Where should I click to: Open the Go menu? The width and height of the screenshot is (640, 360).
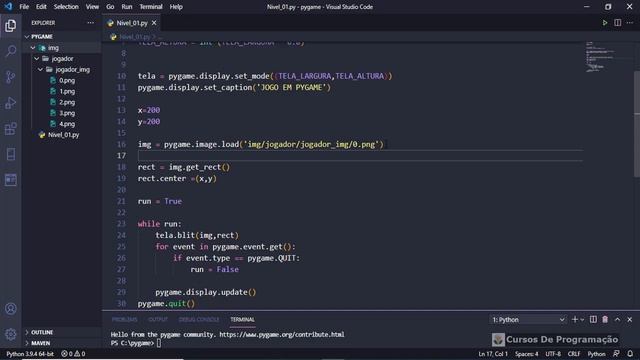coord(110,7)
